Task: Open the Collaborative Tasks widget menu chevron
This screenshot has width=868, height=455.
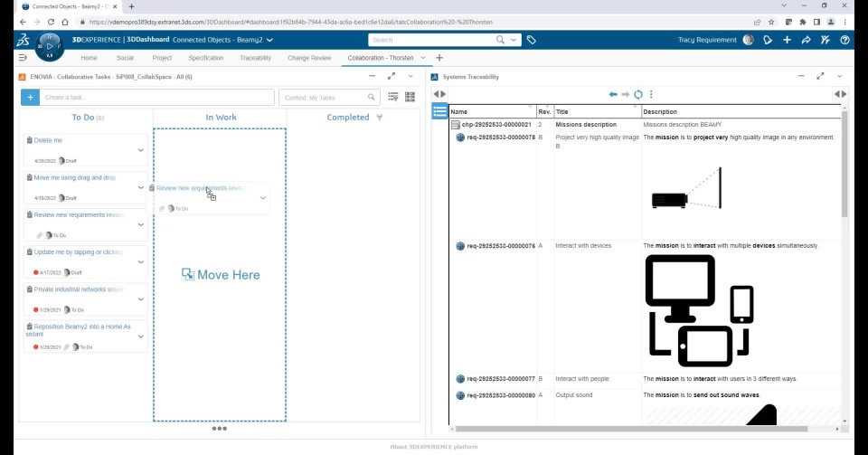Action: (x=410, y=76)
